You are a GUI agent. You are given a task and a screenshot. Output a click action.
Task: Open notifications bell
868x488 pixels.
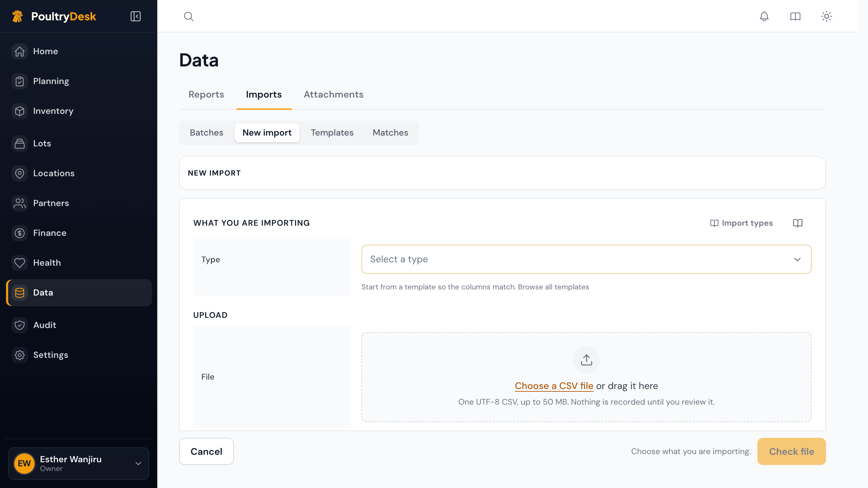764,16
